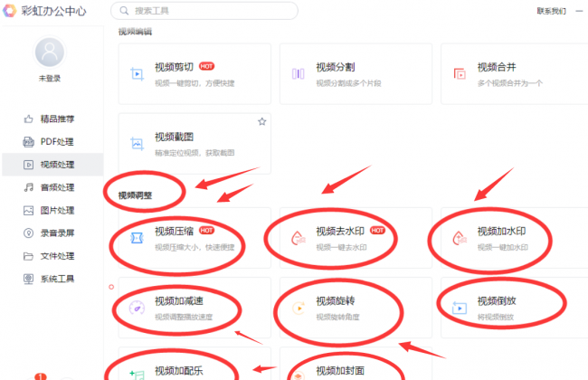Click the 视频合并 merge icon
Screen dimensions: 588x380
(460, 74)
